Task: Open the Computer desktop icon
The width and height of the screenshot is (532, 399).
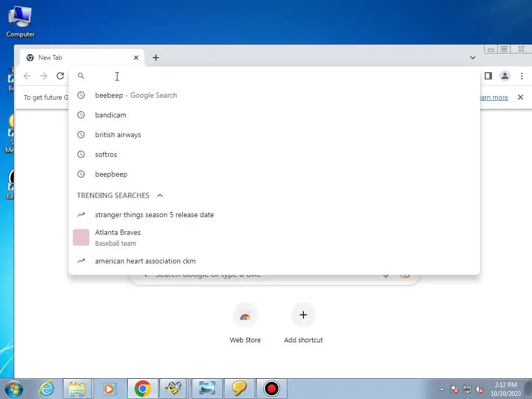Action: click(x=20, y=21)
